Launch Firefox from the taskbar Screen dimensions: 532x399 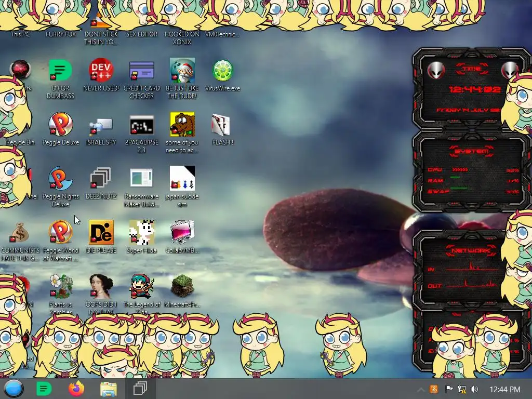click(76, 389)
